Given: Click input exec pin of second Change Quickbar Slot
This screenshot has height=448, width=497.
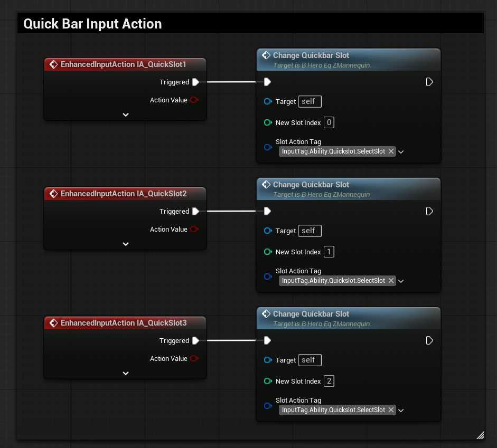Looking at the screenshot, I should tap(268, 211).
